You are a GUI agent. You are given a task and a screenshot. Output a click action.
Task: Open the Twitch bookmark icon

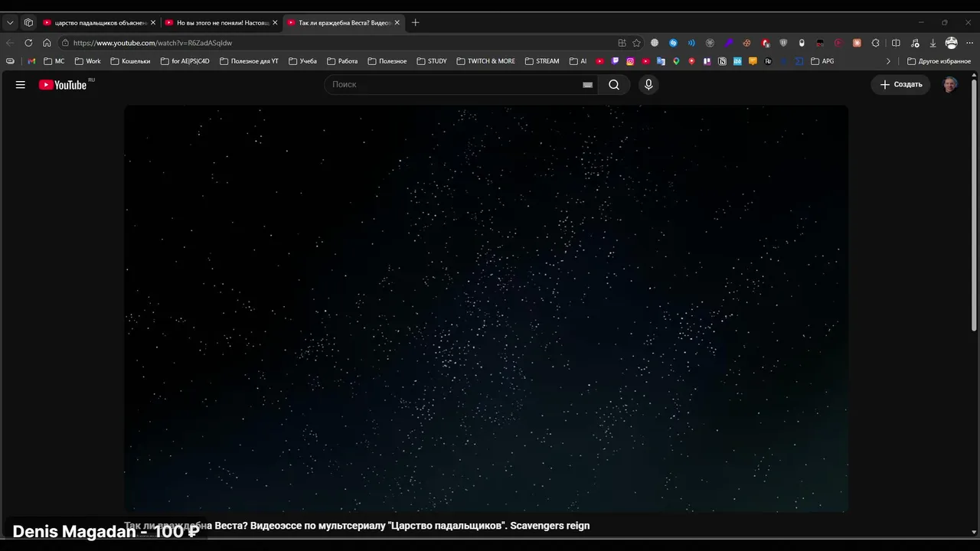click(x=615, y=61)
